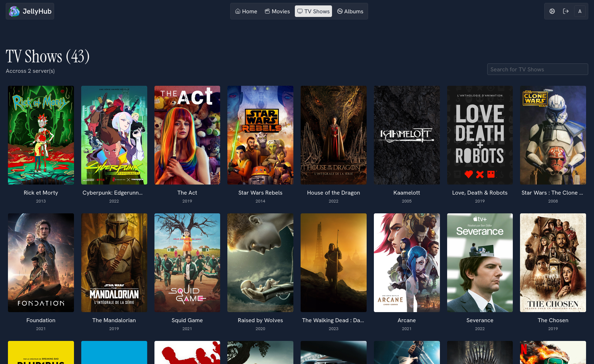This screenshot has height=364, width=594.
Task: Click the "TV Shows (43)" heading
Action: (x=48, y=57)
